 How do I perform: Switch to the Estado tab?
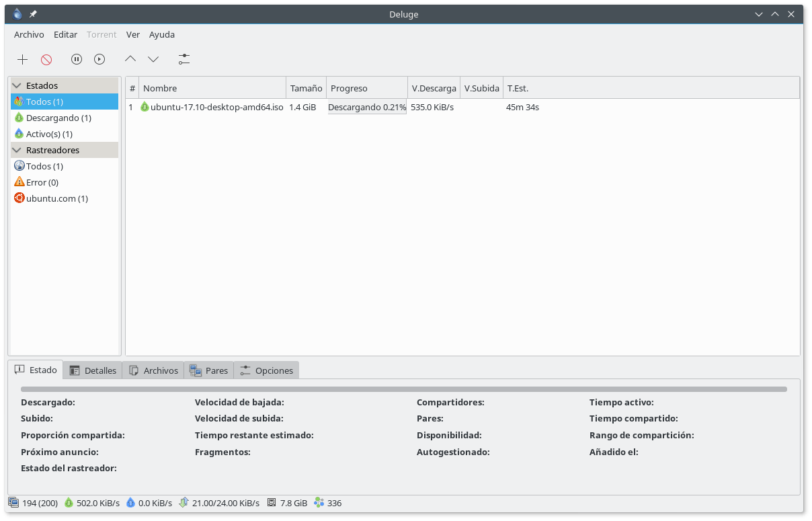pyautogui.click(x=36, y=370)
